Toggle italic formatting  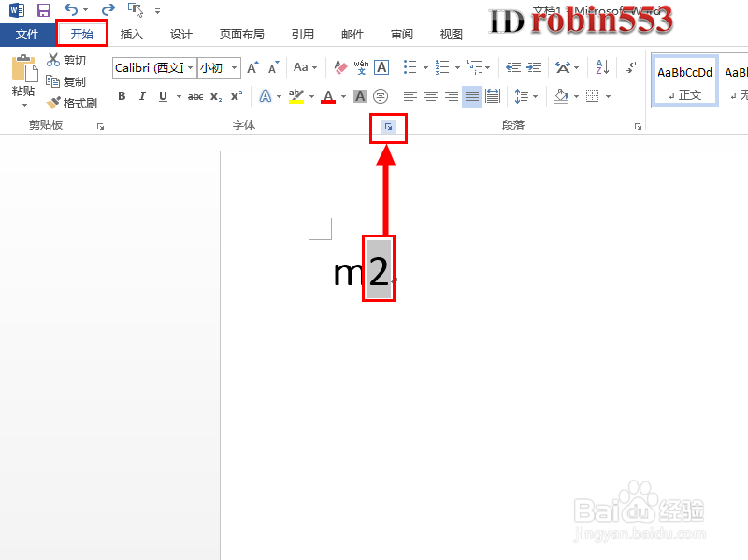coord(142,96)
